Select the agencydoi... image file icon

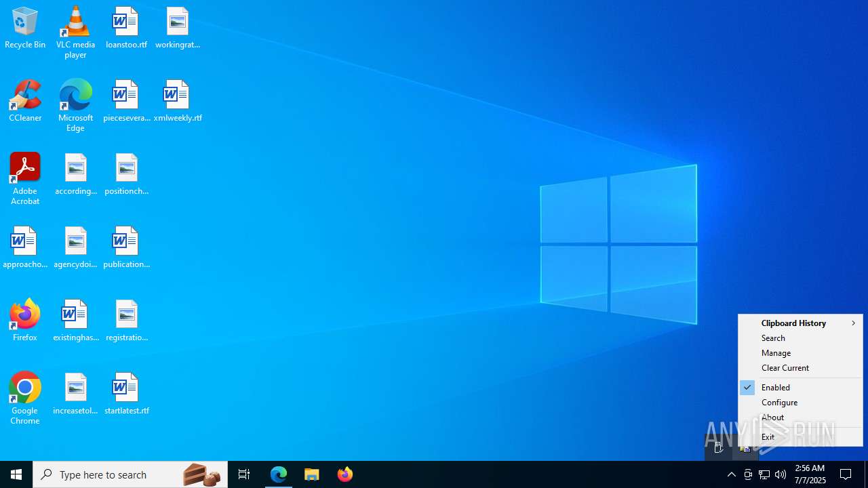coord(75,247)
